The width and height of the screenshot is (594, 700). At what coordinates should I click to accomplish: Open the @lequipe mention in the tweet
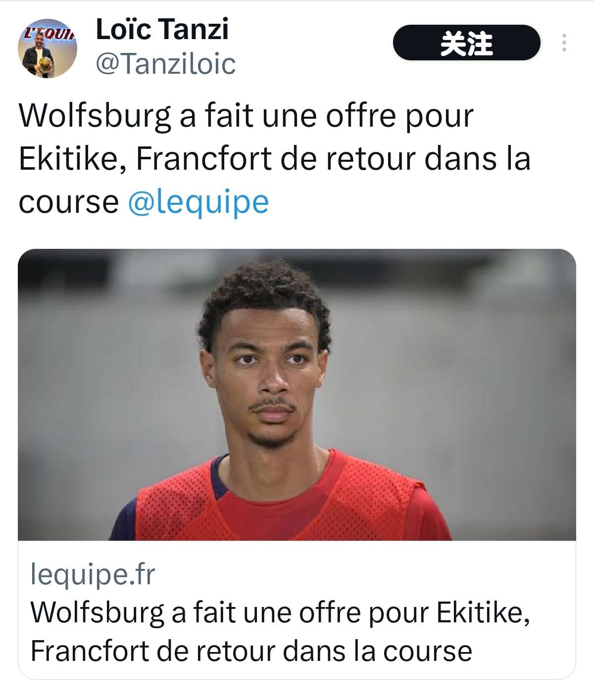(x=198, y=202)
